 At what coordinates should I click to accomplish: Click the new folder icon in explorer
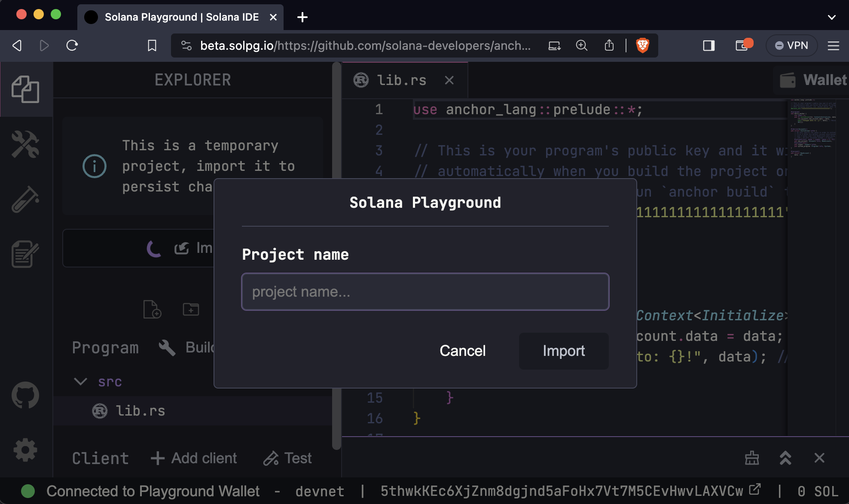click(x=191, y=309)
